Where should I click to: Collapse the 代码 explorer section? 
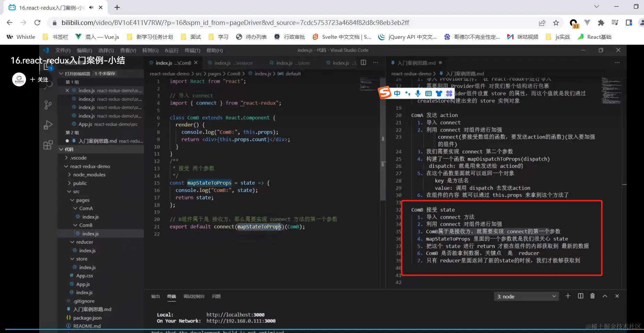click(x=61, y=149)
